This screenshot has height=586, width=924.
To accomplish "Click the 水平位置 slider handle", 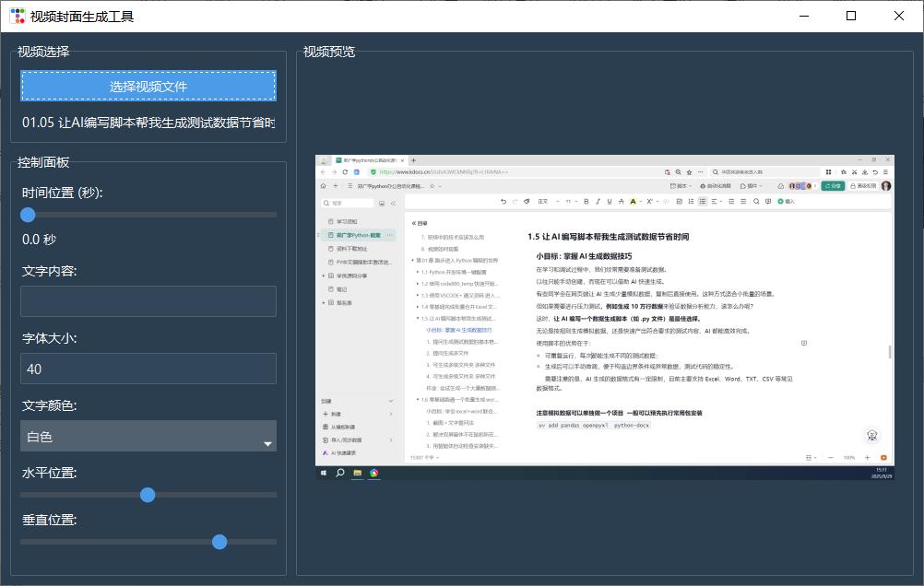I will tap(148, 495).
